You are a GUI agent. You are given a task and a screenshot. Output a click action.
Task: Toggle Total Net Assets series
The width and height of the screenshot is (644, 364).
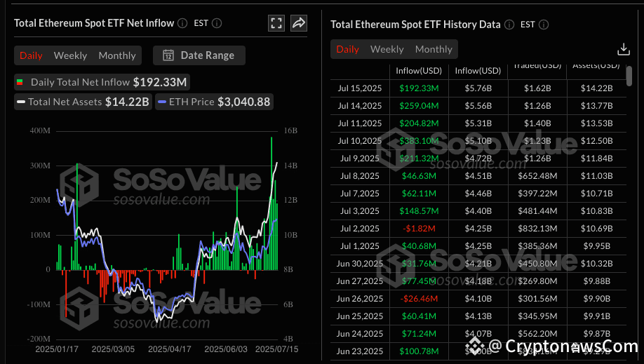coord(83,102)
